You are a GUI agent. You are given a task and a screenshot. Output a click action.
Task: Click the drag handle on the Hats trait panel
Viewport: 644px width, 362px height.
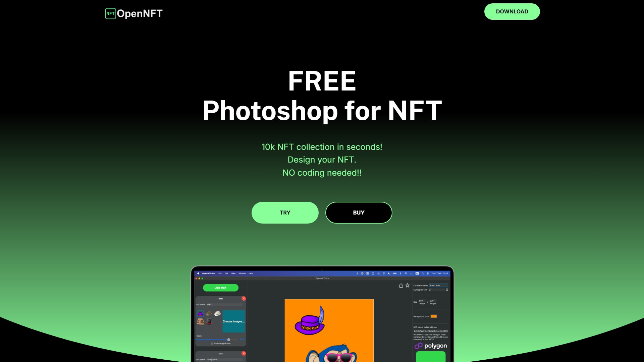point(221,299)
